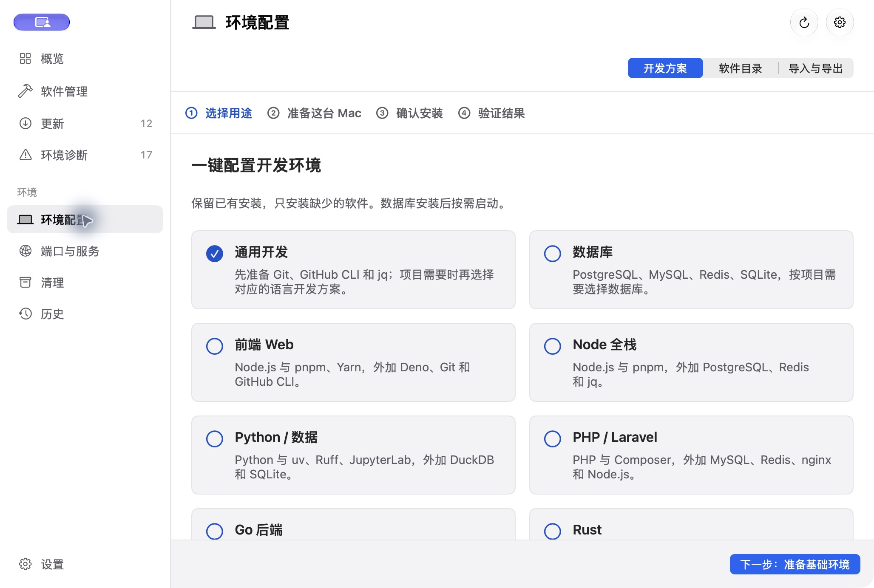Pick the PHP / Laravel radio option

click(x=553, y=439)
